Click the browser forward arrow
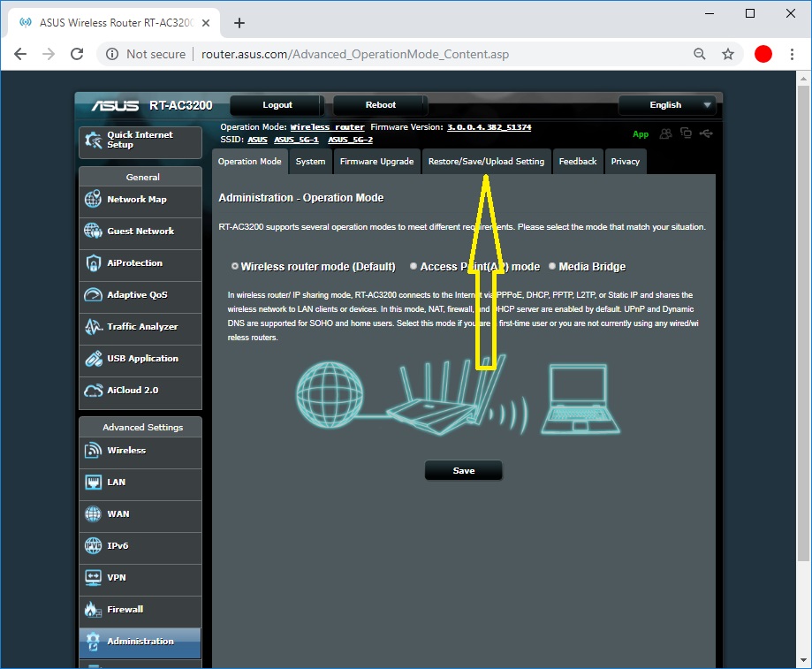Viewport: 812px width, 669px height. (49, 54)
